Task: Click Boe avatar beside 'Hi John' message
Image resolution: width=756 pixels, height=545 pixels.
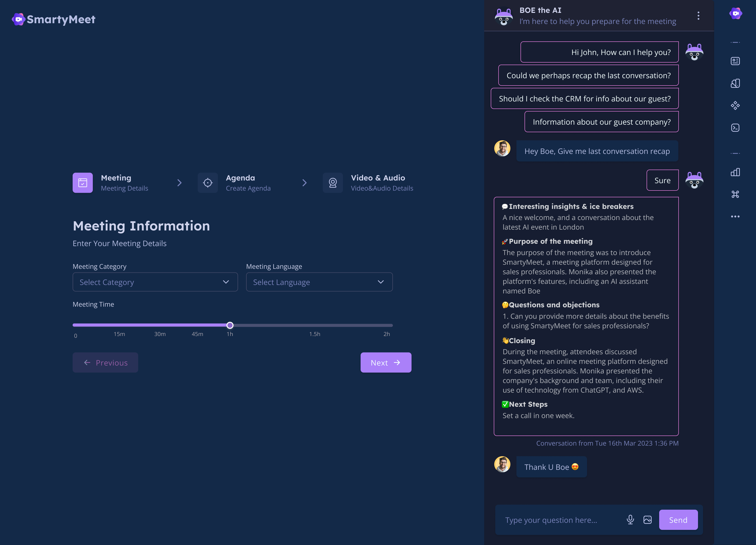Action: pos(694,52)
